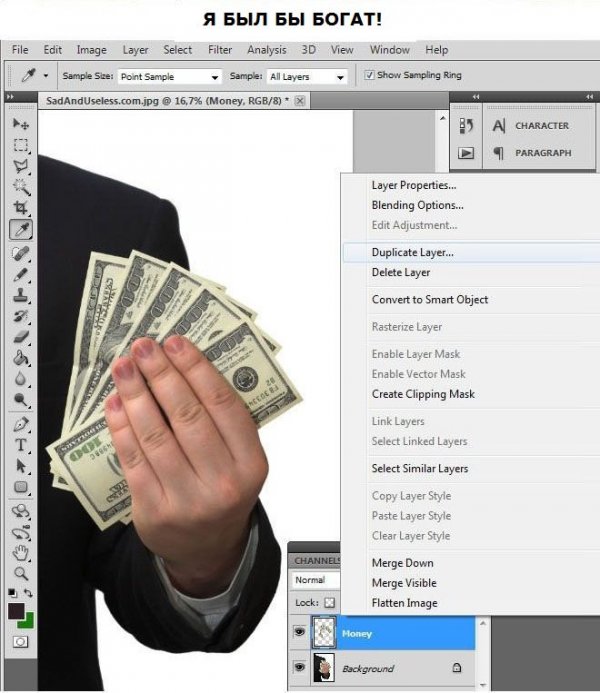600x693 pixels.
Task: Open the Sample Size dropdown
Action: [x=169, y=76]
